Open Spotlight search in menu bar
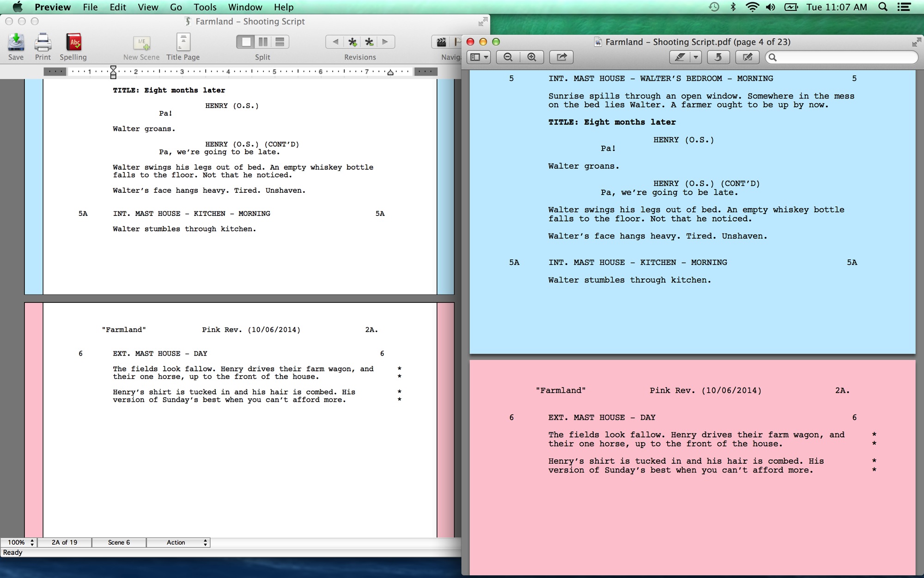Viewport: 924px width, 578px height. tap(883, 7)
